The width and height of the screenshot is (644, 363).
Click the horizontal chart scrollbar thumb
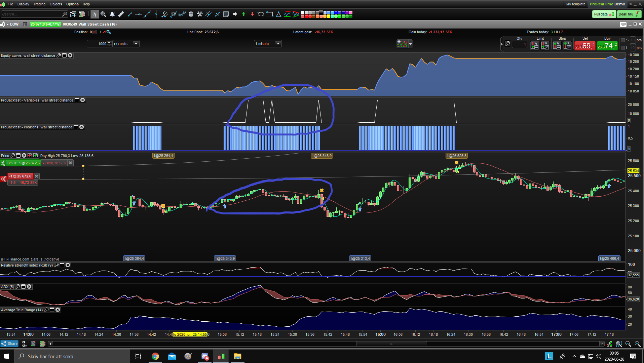click(391, 344)
